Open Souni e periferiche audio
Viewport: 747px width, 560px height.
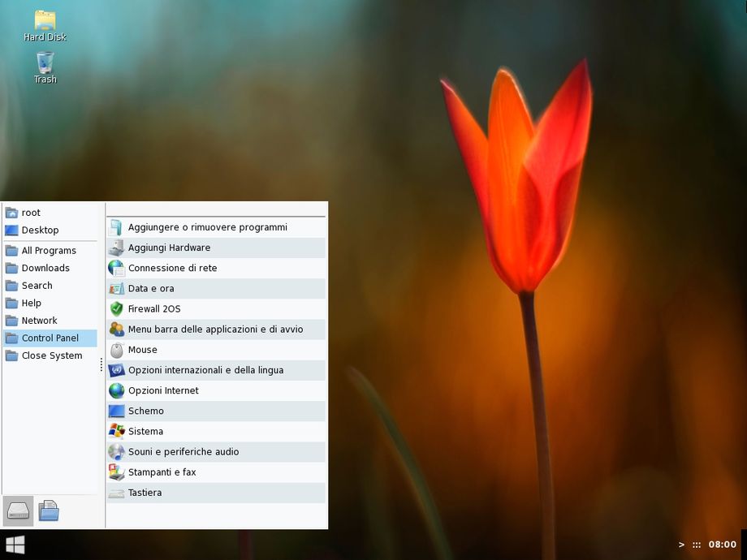click(x=184, y=452)
